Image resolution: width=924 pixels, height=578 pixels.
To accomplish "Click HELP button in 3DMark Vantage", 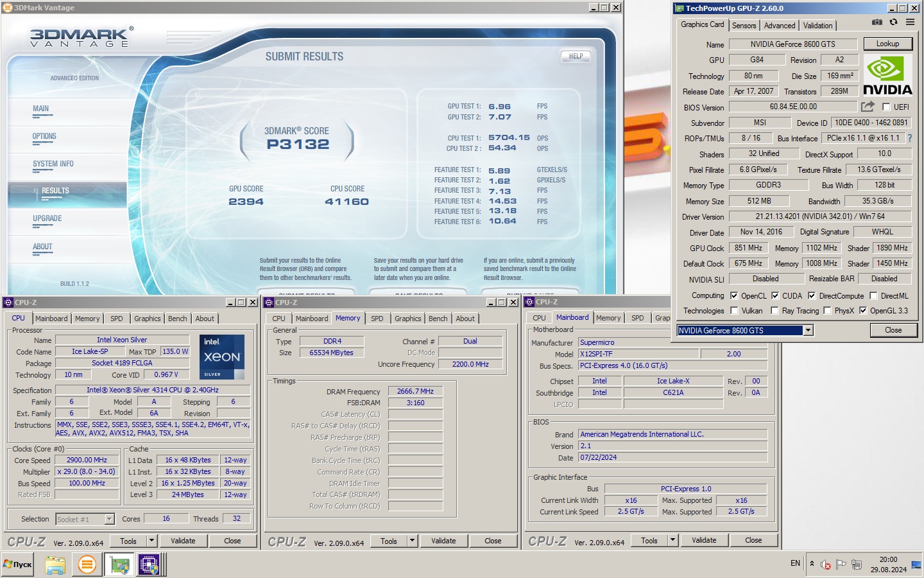I will coord(576,57).
